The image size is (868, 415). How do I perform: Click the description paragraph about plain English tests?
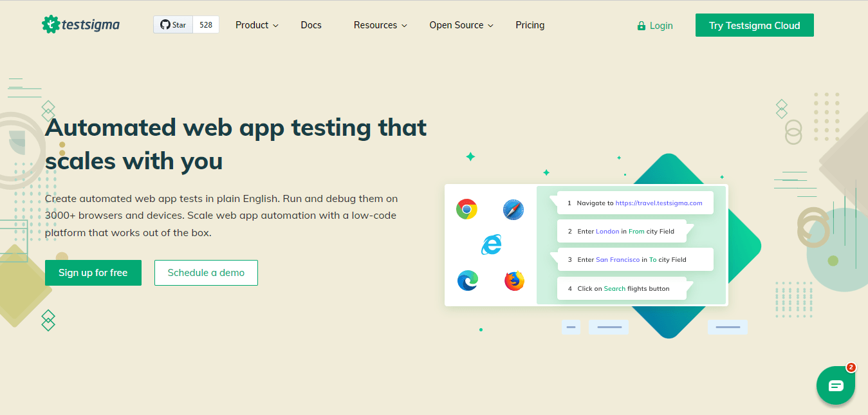[x=221, y=216]
